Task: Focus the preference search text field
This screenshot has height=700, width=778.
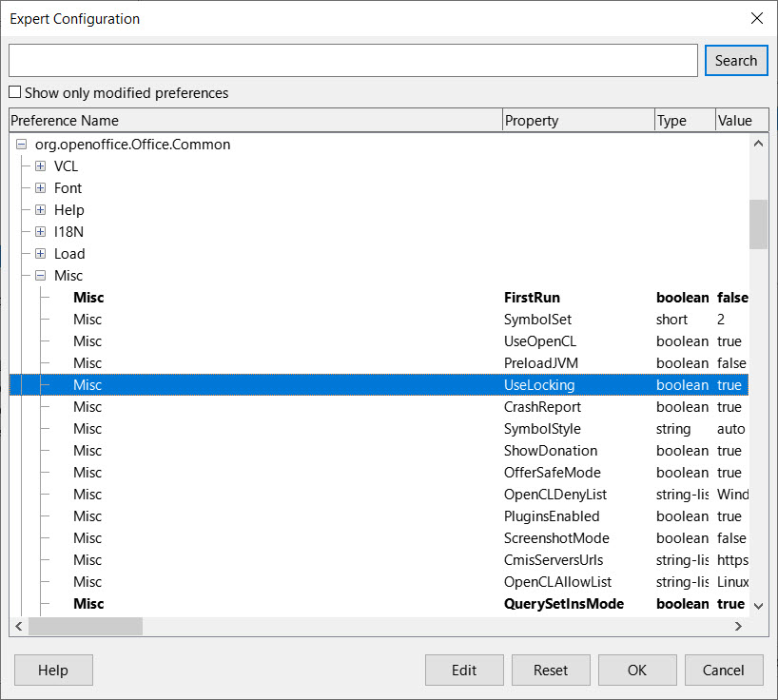Action: point(353,61)
